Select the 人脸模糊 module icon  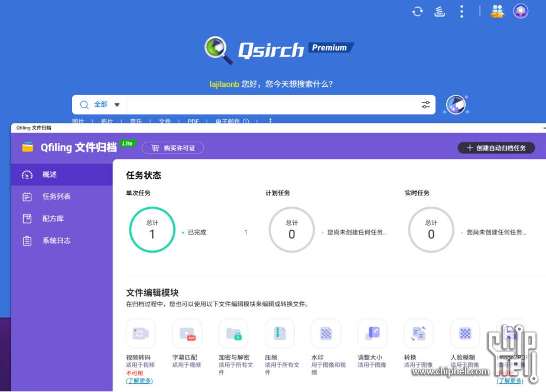[x=465, y=334]
